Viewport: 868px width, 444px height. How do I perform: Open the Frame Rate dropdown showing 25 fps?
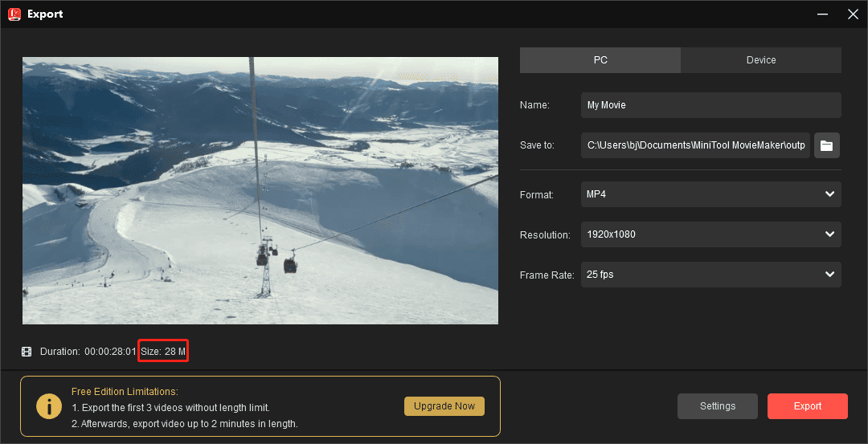coord(710,275)
